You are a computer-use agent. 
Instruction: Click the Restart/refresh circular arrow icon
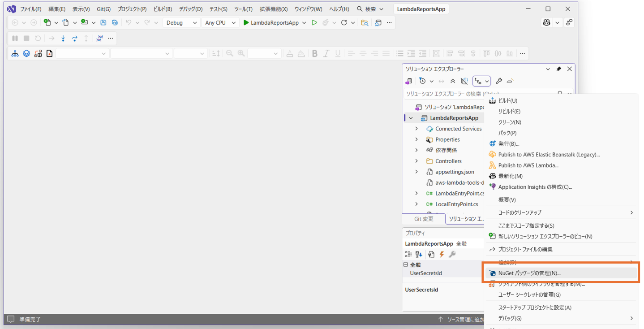(x=344, y=22)
